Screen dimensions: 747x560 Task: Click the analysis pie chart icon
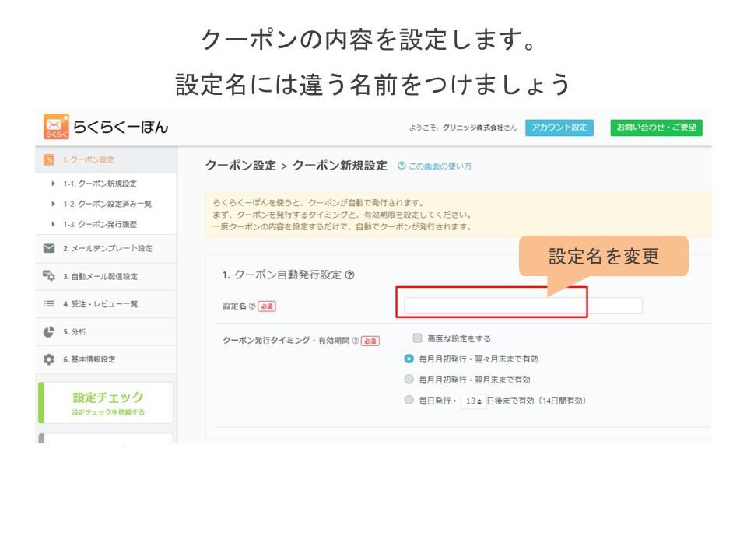click(49, 331)
